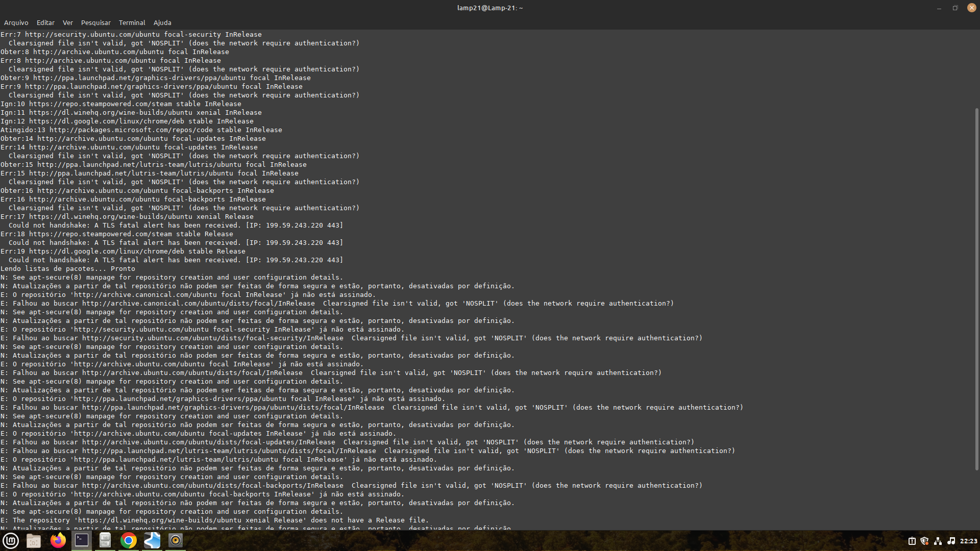Open the update manager shield icon
980x551 pixels.
(924, 541)
